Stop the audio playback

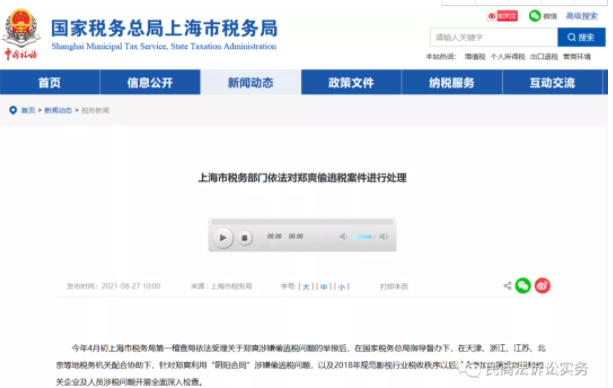click(x=245, y=237)
